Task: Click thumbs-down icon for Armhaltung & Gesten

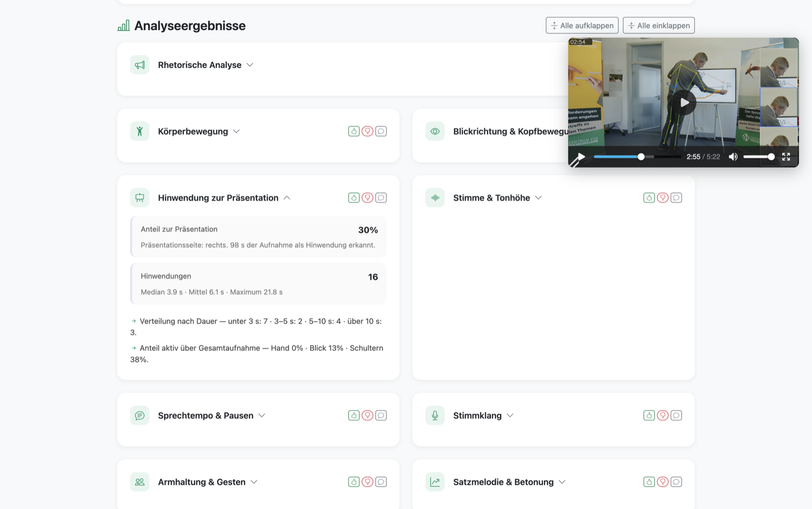Action: coord(368,482)
